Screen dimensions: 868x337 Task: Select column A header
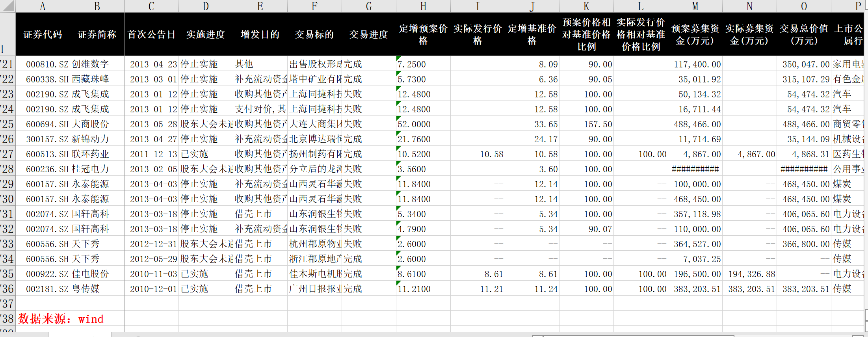click(43, 6)
